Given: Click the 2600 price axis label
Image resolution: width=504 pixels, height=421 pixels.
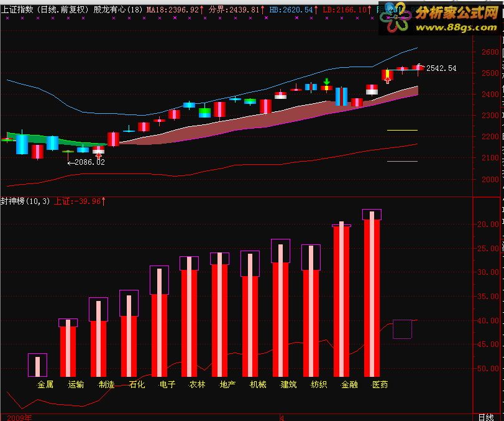Looking at the screenshot, I should point(490,52).
